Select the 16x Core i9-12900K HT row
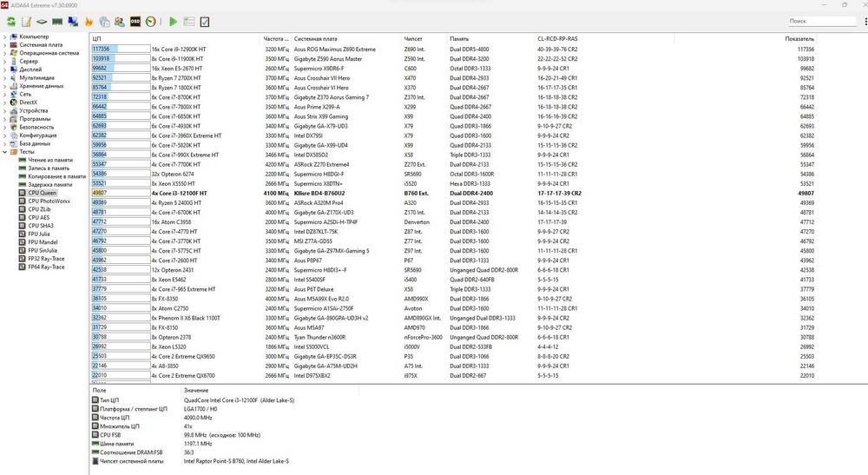The height and width of the screenshot is (475, 868). tap(453, 49)
